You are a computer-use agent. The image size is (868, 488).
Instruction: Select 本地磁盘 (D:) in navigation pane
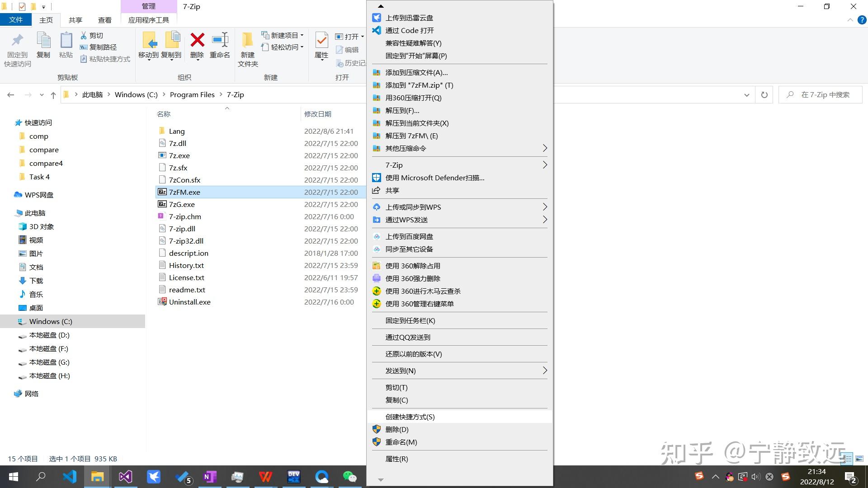(x=49, y=335)
